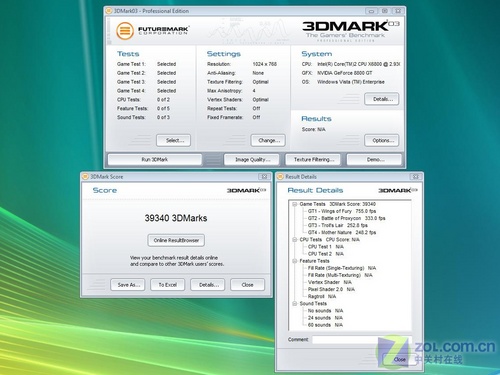500x375 pixels.
Task: Close Result Details window via title X
Action: click(415, 177)
